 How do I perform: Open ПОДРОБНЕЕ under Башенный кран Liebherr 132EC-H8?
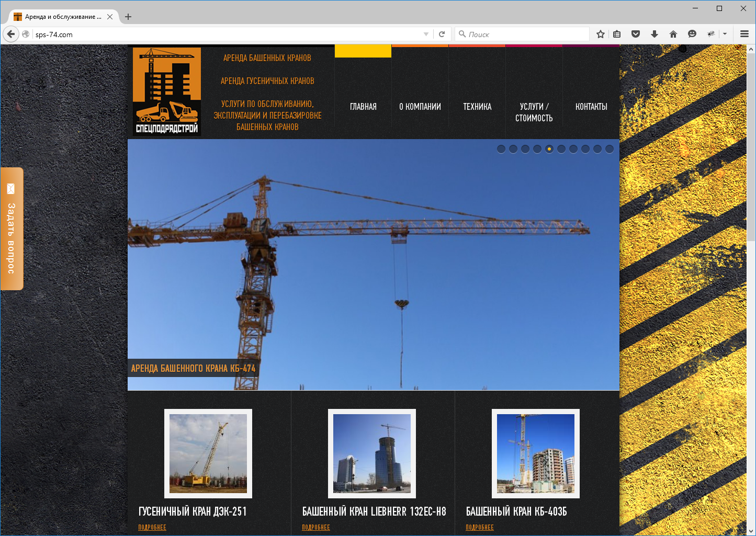(x=316, y=527)
